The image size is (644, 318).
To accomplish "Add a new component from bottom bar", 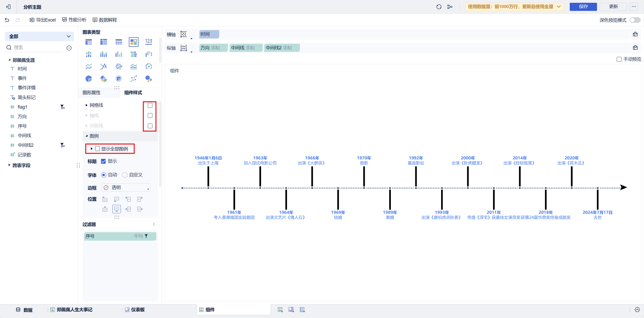I will 280,310.
